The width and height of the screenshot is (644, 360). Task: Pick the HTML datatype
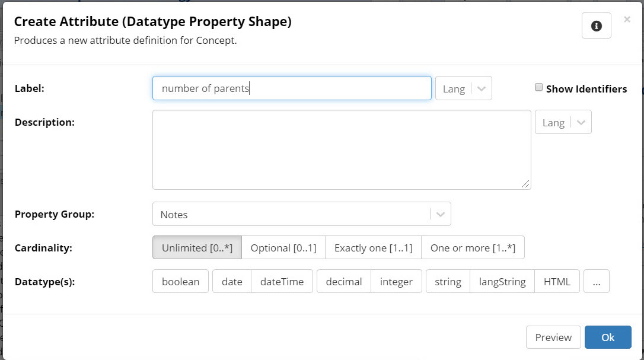click(x=557, y=282)
